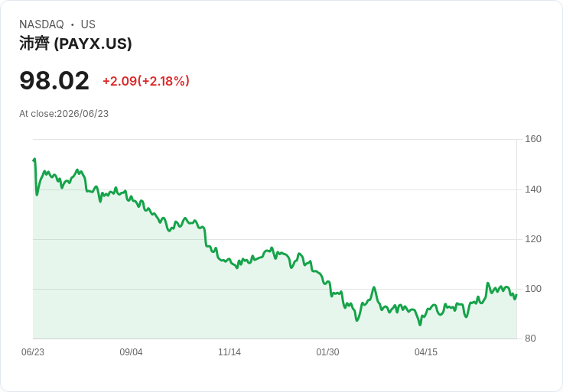Viewport: 563px width, 392px height.
Task: Click the 06/23 date axis label
Action: 33,352
